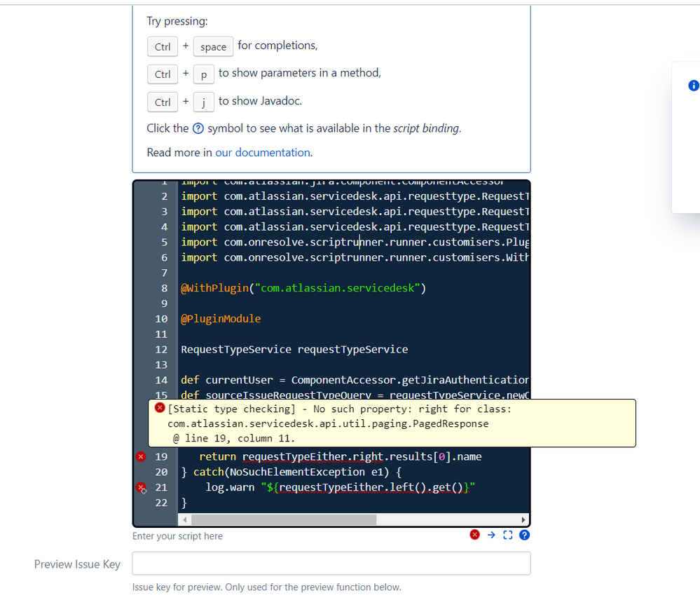Toggle fullscreen editor mode icon

pos(507,535)
